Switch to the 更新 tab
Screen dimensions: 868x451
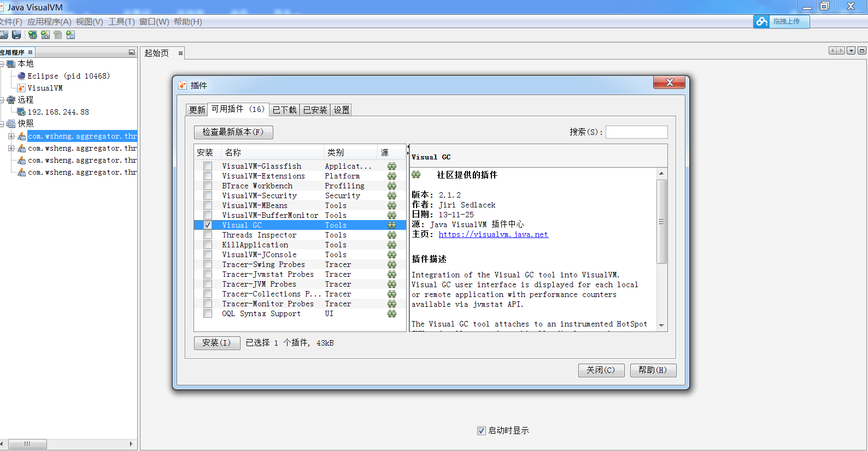197,110
